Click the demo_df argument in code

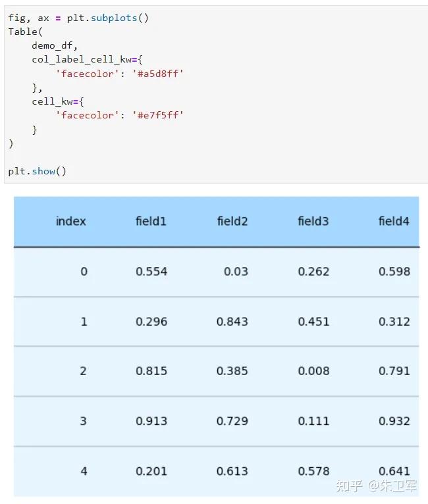(x=52, y=46)
